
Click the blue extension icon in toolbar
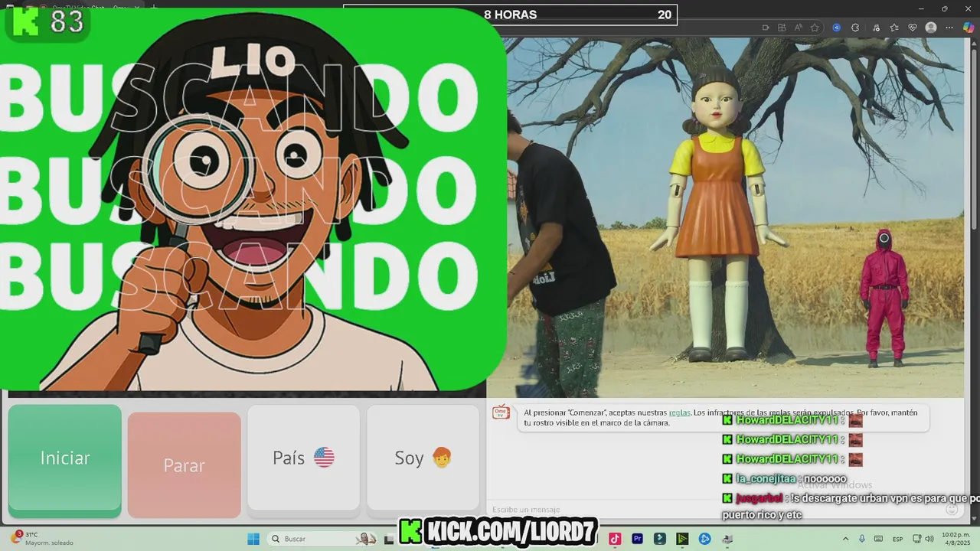836,28
